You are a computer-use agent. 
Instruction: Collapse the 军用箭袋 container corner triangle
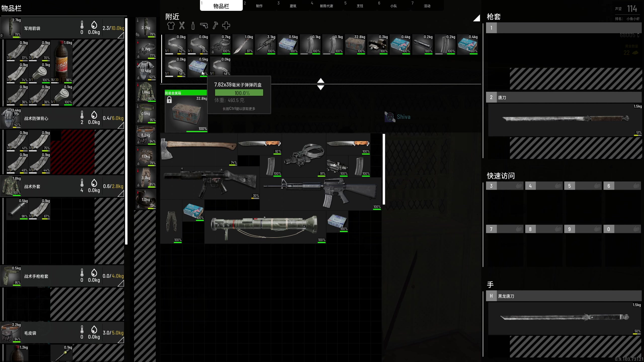[121, 35]
